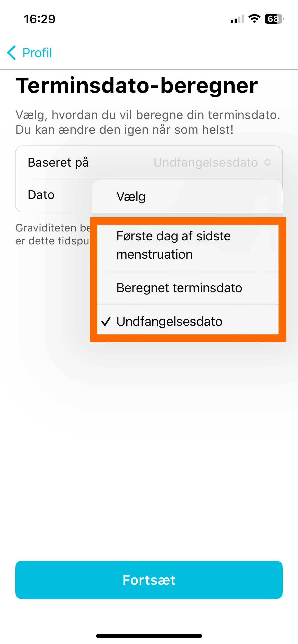Tap the battery indicator showing 68

pos(274,19)
